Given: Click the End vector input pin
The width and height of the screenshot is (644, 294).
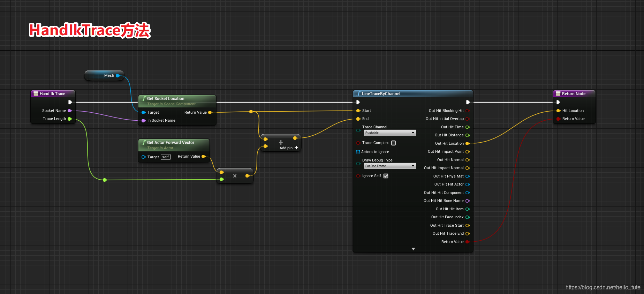Looking at the screenshot, I should (358, 119).
